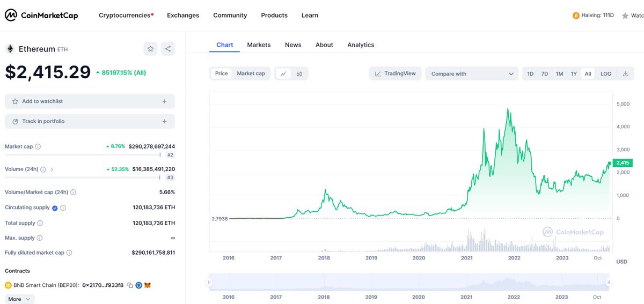Viewport: 644px width, 304px height.
Task: Select 1M time range
Action: click(x=559, y=73)
